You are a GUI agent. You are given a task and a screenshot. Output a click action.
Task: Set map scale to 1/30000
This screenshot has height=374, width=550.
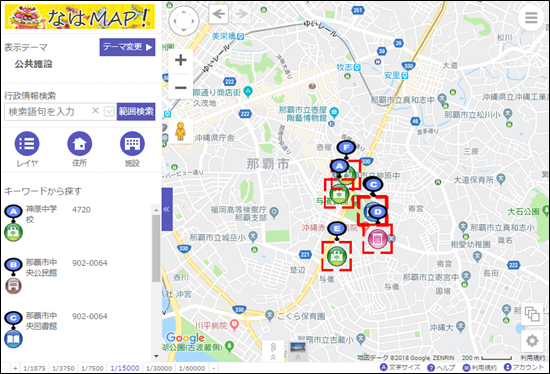(x=159, y=368)
